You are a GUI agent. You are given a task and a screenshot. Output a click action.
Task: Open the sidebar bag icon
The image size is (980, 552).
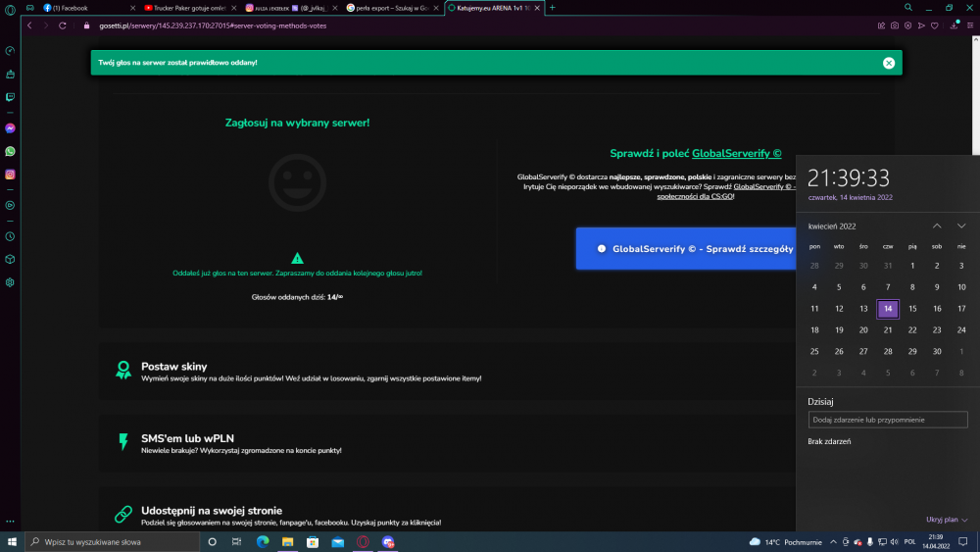(x=10, y=75)
